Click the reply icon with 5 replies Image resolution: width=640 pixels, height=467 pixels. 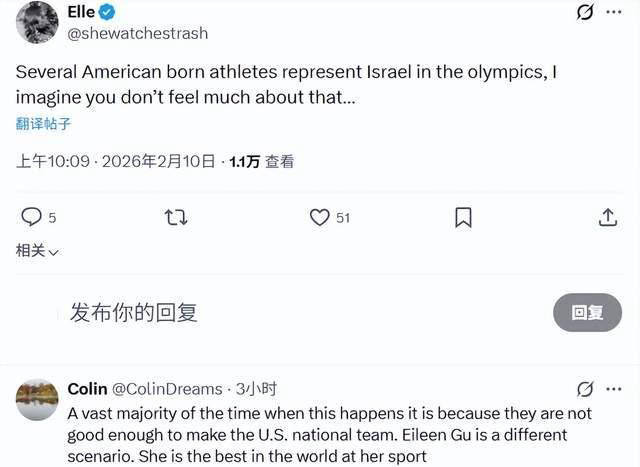pos(32,217)
